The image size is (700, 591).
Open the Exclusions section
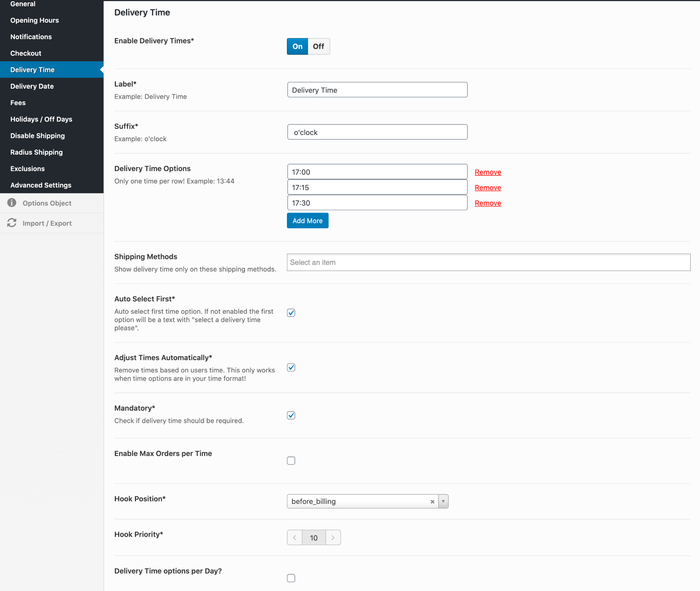point(52,169)
